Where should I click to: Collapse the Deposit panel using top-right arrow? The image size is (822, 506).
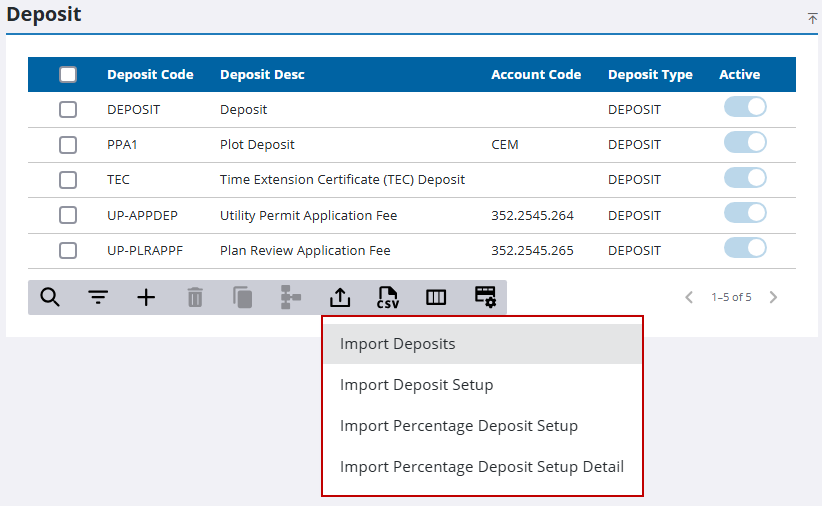(812, 18)
